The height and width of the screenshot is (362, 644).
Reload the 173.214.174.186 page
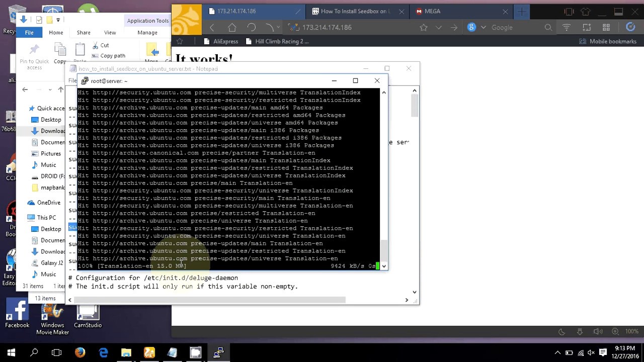pos(251,28)
